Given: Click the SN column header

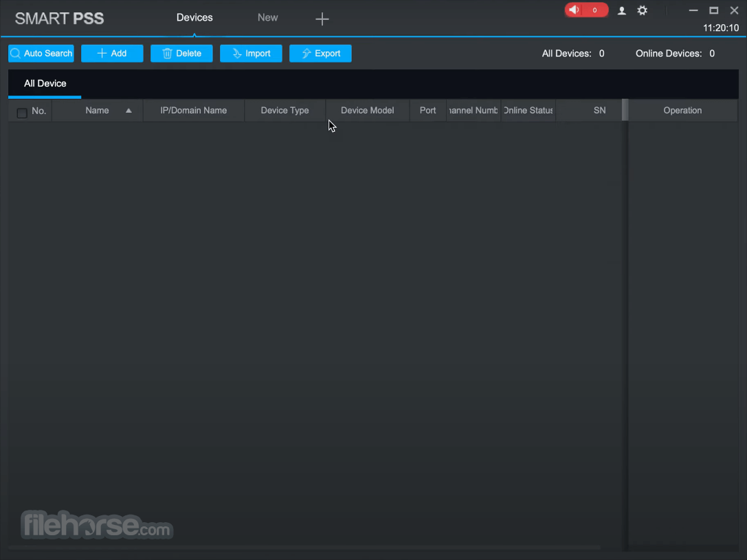Looking at the screenshot, I should tap(599, 111).
